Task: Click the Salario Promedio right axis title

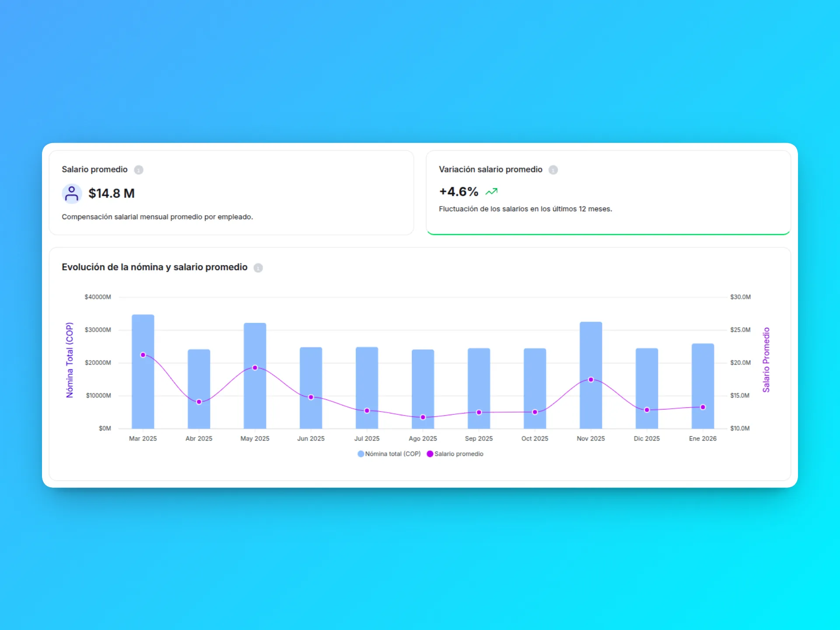Action: click(766, 360)
